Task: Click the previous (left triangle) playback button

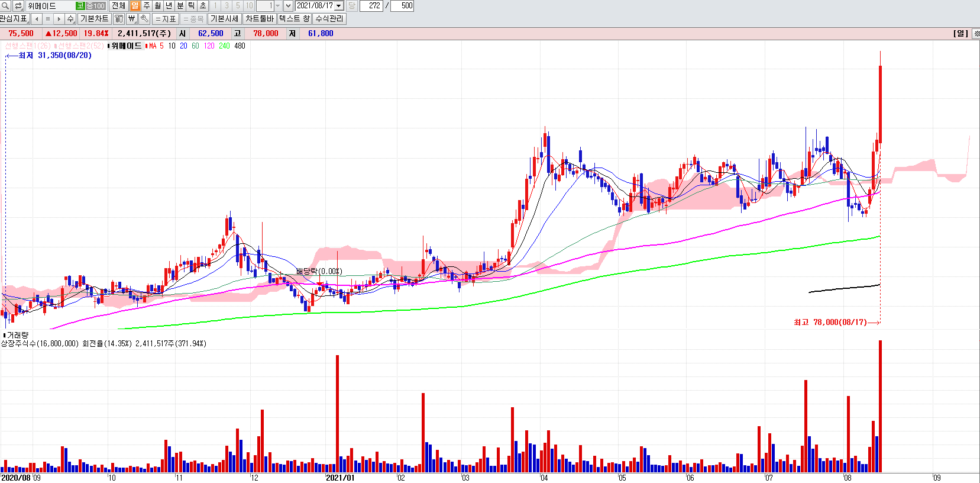Action: pyautogui.click(x=37, y=19)
